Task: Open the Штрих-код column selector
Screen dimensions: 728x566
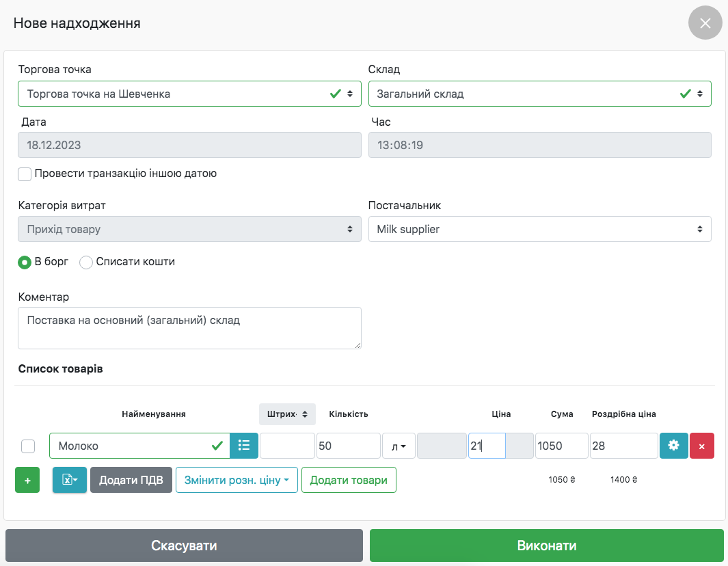Action: [287, 414]
